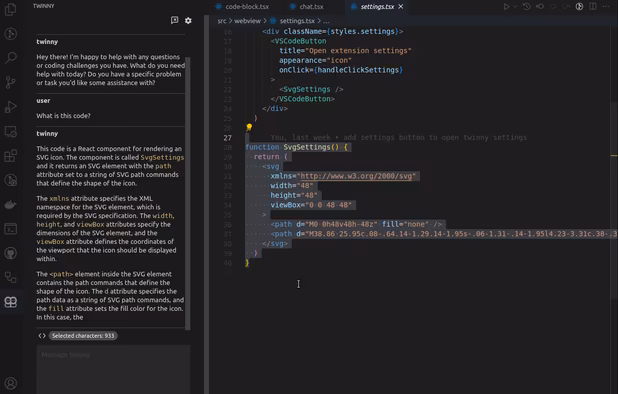Switch to the chat.tsx tab
Image resolution: width=618 pixels, height=394 pixels.
tap(306, 7)
